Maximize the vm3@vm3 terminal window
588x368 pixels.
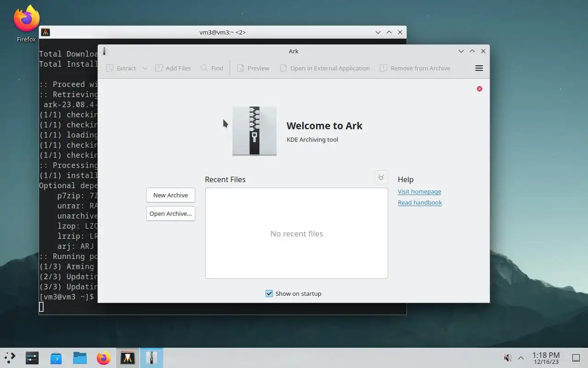pyautogui.click(x=389, y=32)
